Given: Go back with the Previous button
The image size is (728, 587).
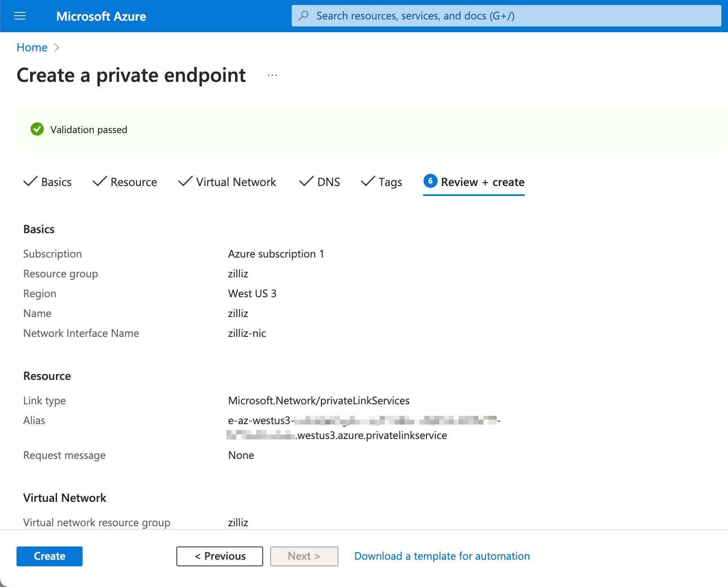Looking at the screenshot, I should coord(220,556).
